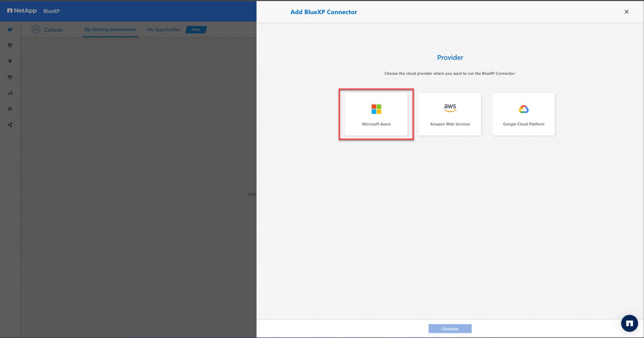644x338 pixels.
Task: Open the Mobility section in the sidebar
Action: [10, 77]
